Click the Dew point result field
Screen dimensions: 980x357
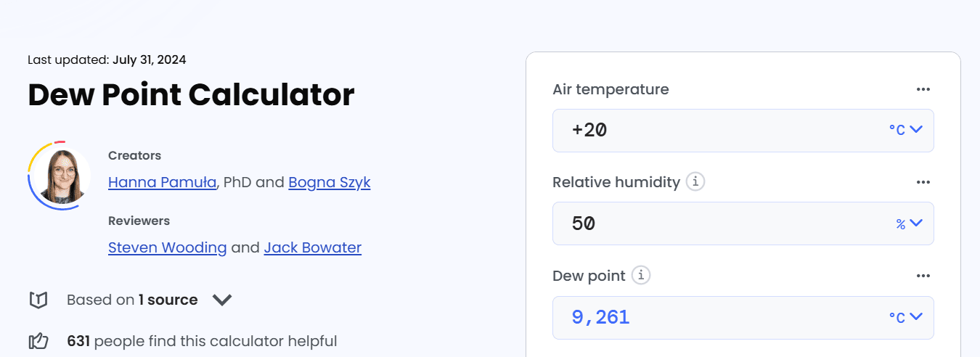(x=719, y=317)
